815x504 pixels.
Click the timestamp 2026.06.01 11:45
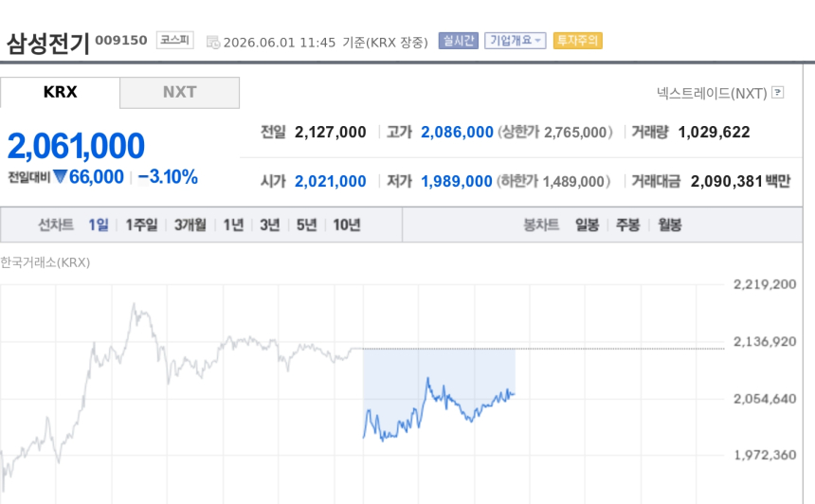coord(280,43)
